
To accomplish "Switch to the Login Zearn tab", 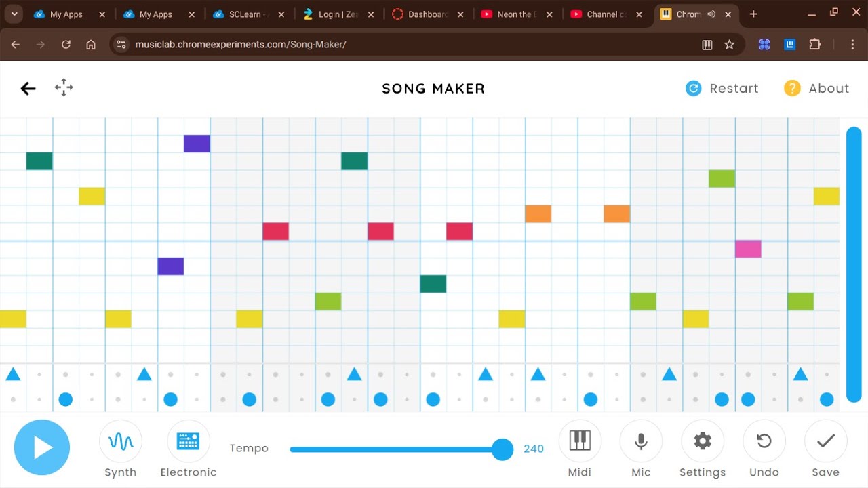I will coord(338,14).
